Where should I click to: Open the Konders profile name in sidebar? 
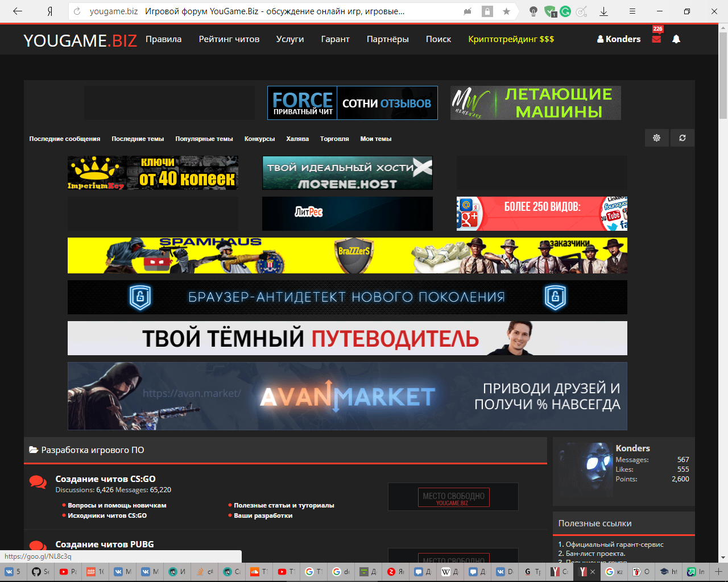pos(632,448)
